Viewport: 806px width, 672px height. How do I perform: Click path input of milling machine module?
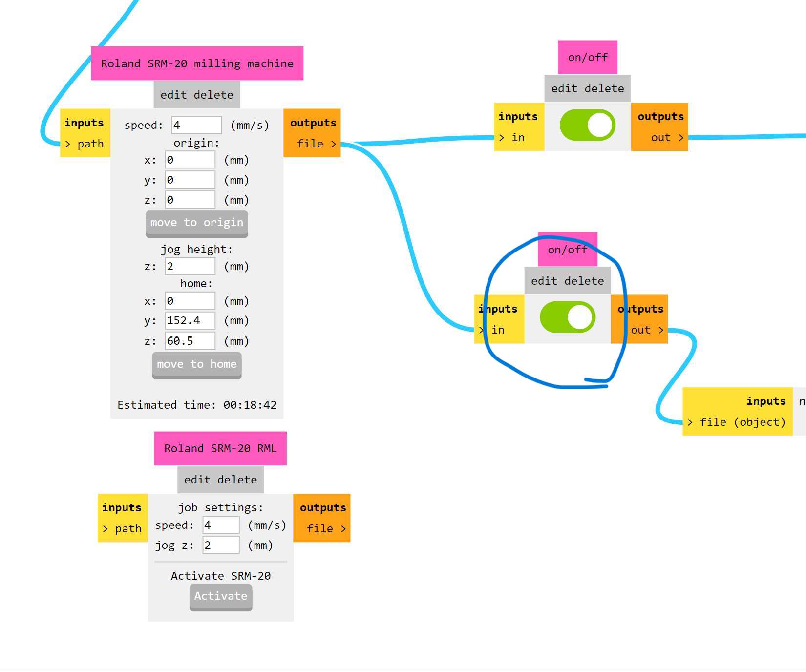coord(85,144)
